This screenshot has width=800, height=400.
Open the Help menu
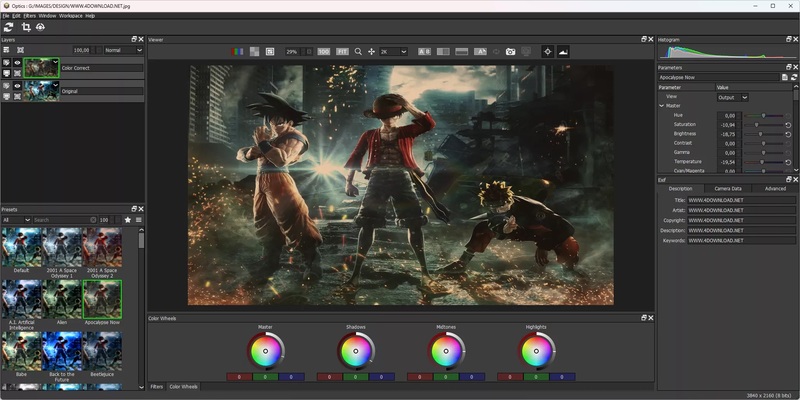(90, 16)
